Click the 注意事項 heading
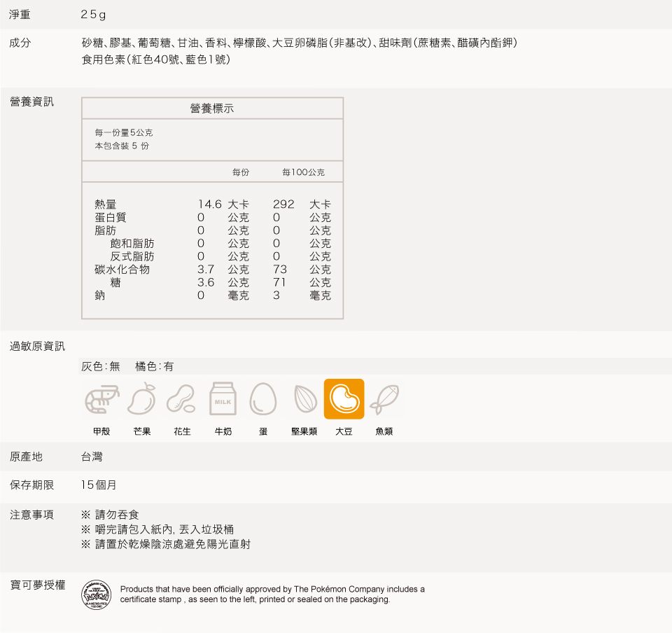672x633 pixels. [31, 515]
